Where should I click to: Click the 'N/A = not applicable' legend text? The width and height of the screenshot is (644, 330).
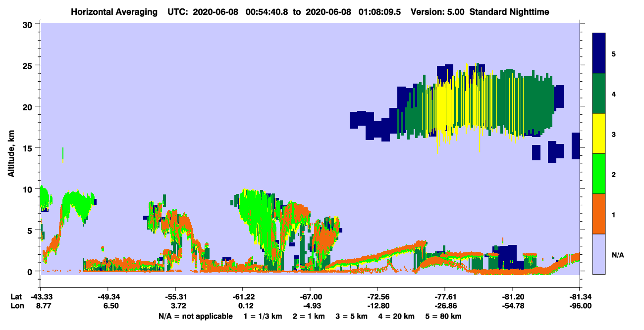195,316
